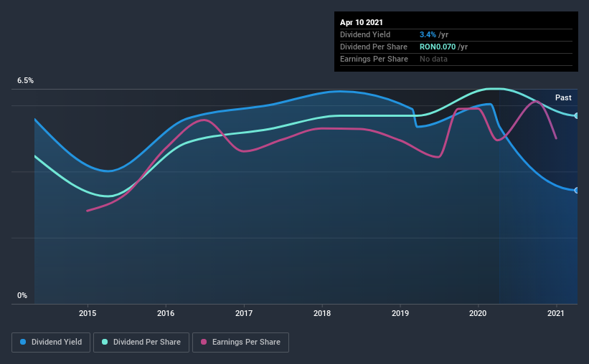Click the RON0.070 tooltip value
The width and height of the screenshot is (589, 364).
pos(438,47)
